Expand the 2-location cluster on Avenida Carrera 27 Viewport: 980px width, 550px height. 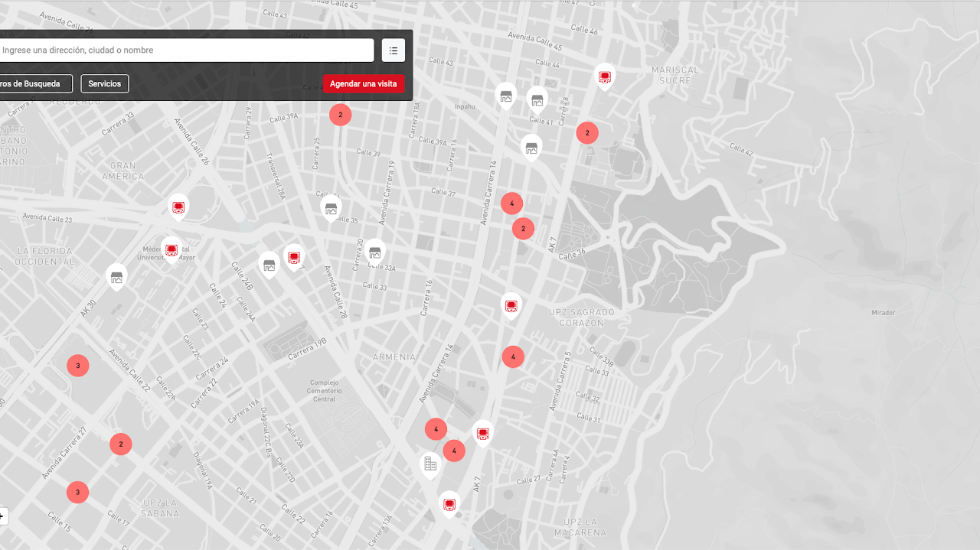(x=120, y=444)
